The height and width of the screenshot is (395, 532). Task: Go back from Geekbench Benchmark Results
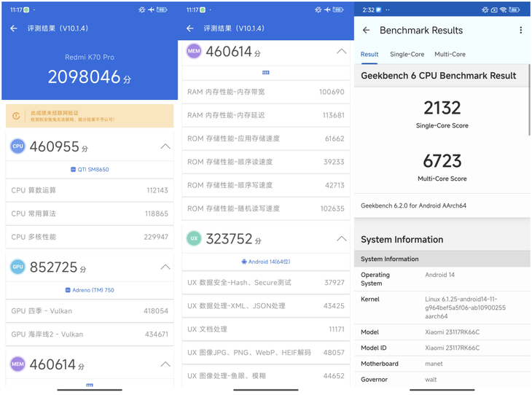[x=366, y=30]
